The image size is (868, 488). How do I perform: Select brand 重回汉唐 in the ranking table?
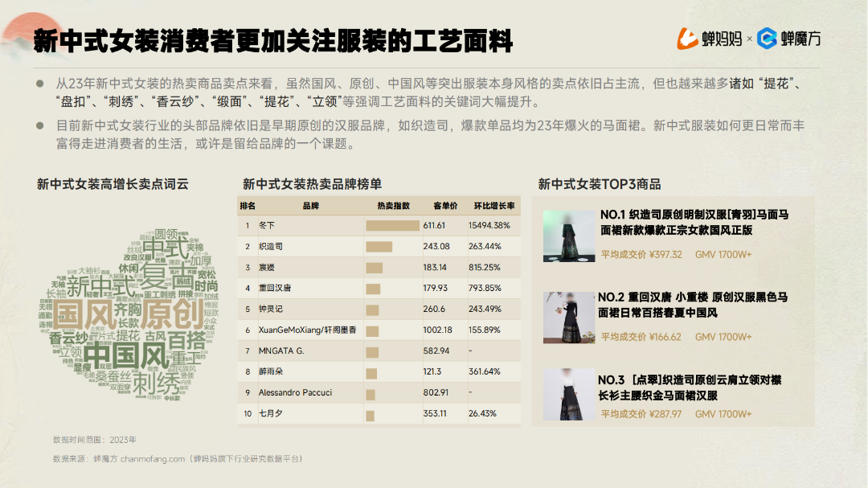coord(275,288)
